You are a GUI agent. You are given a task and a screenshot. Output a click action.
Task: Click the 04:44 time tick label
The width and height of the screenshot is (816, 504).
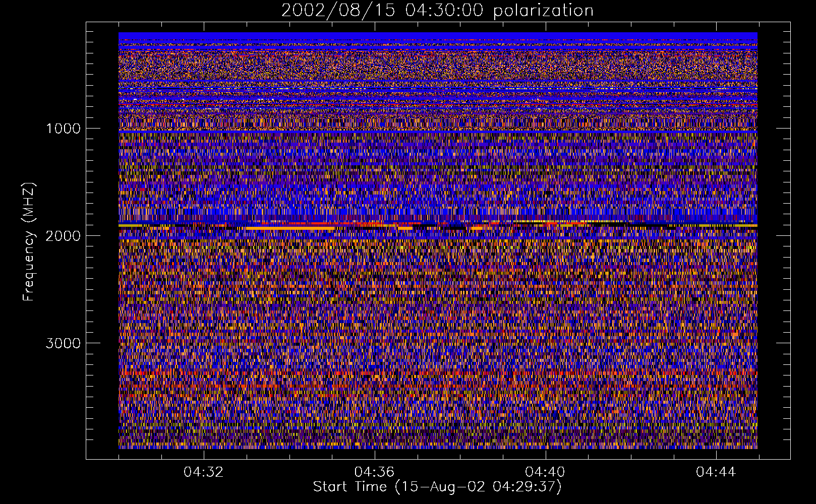click(716, 472)
